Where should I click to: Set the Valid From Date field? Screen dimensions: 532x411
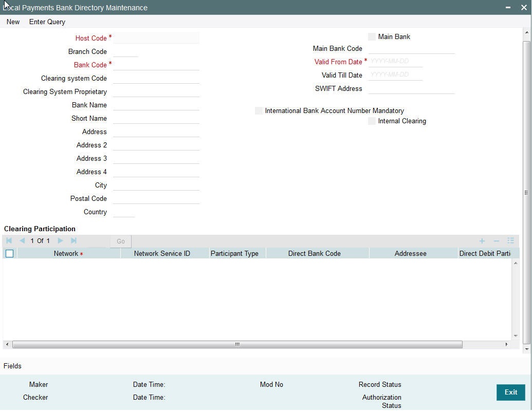395,62
